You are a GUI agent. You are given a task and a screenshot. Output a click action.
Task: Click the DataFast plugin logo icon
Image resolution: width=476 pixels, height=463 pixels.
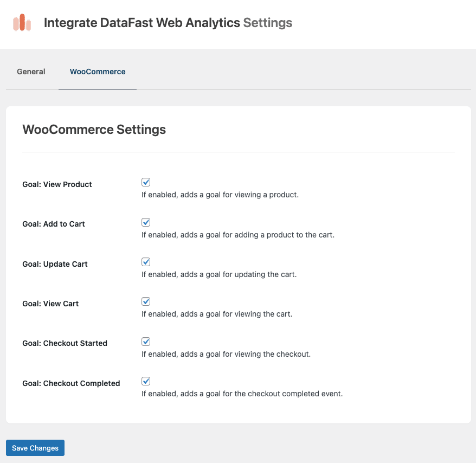(22, 23)
